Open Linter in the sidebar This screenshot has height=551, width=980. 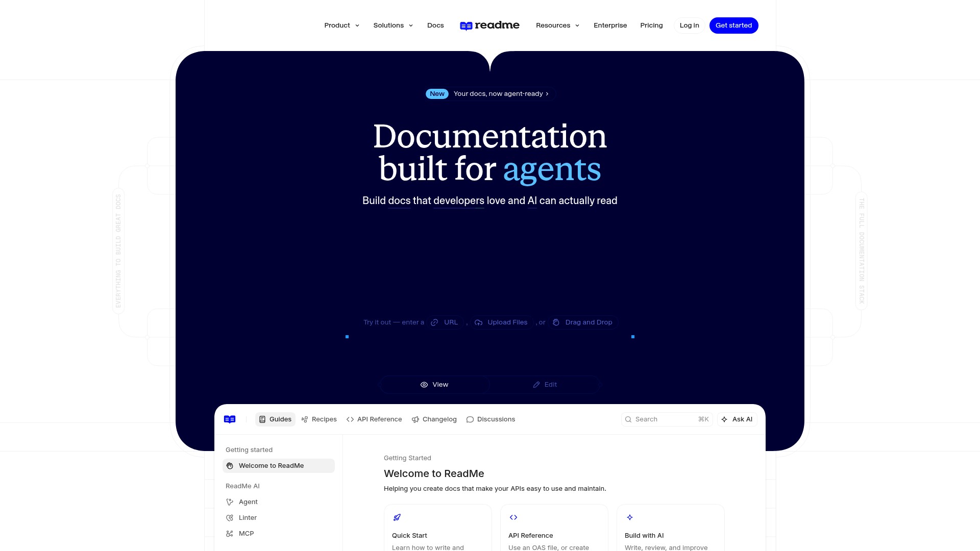coord(279,518)
